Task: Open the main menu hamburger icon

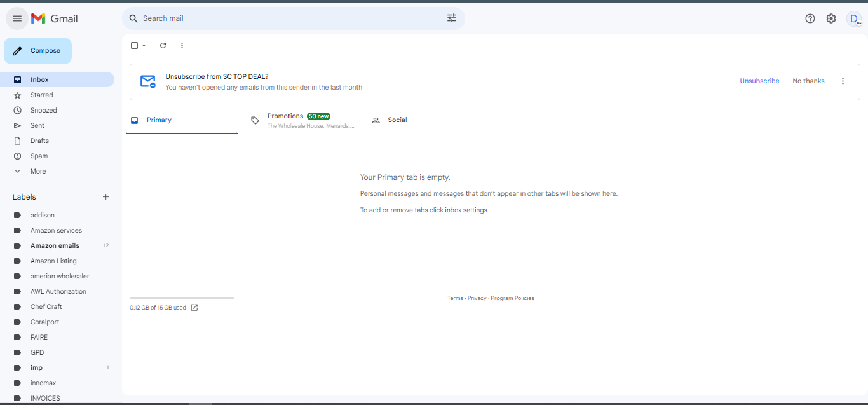Action: pyautogui.click(x=17, y=18)
